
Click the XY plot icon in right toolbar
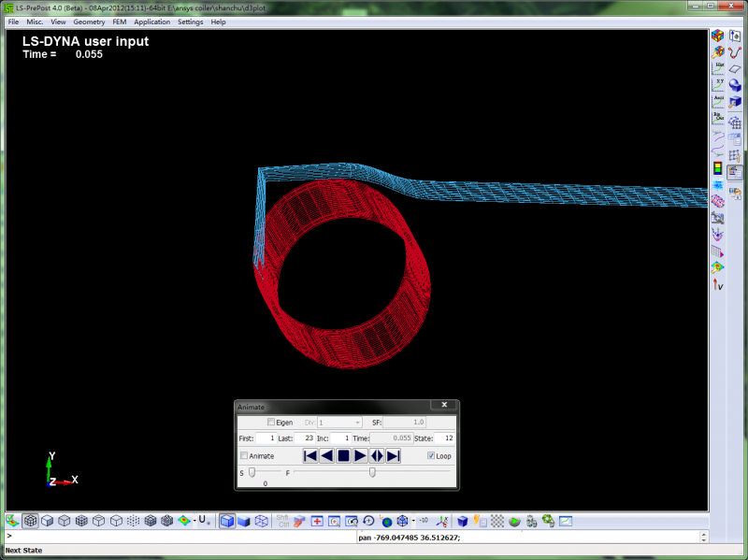click(x=718, y=84)
